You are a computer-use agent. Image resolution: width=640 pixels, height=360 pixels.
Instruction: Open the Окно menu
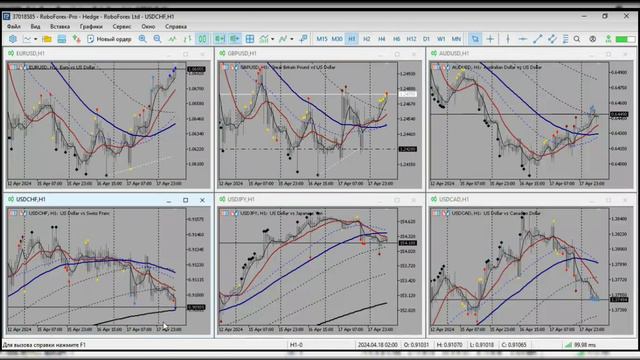point(148,26)
